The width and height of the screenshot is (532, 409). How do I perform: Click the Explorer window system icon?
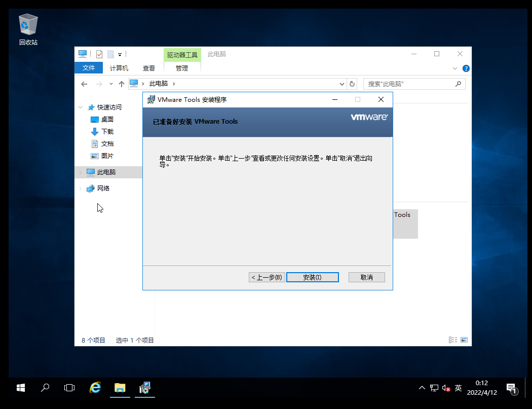83,54
